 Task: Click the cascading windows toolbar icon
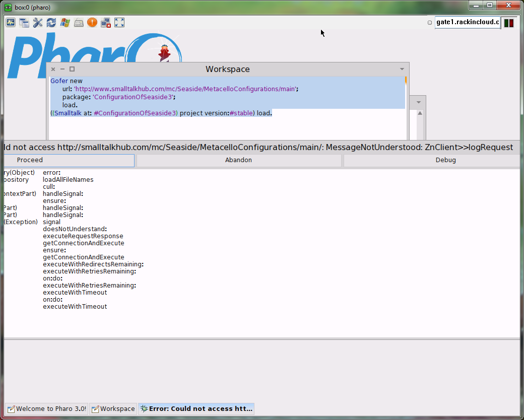[24, 22]
